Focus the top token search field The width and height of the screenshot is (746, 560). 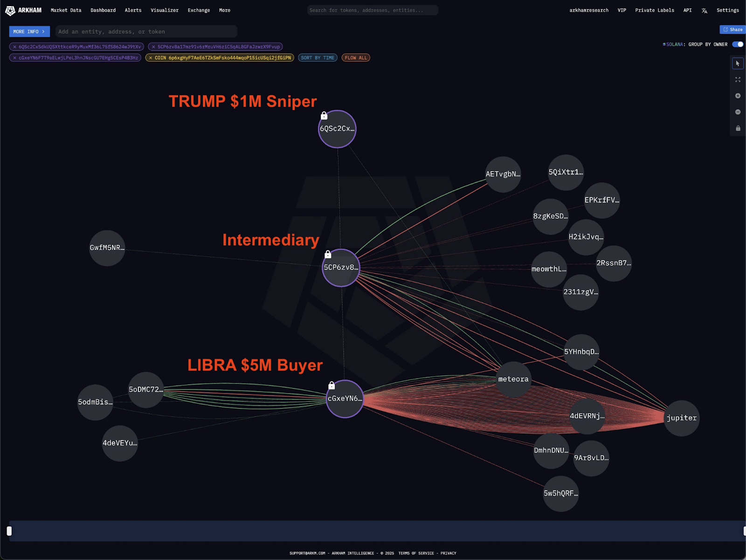coord(373,10)
